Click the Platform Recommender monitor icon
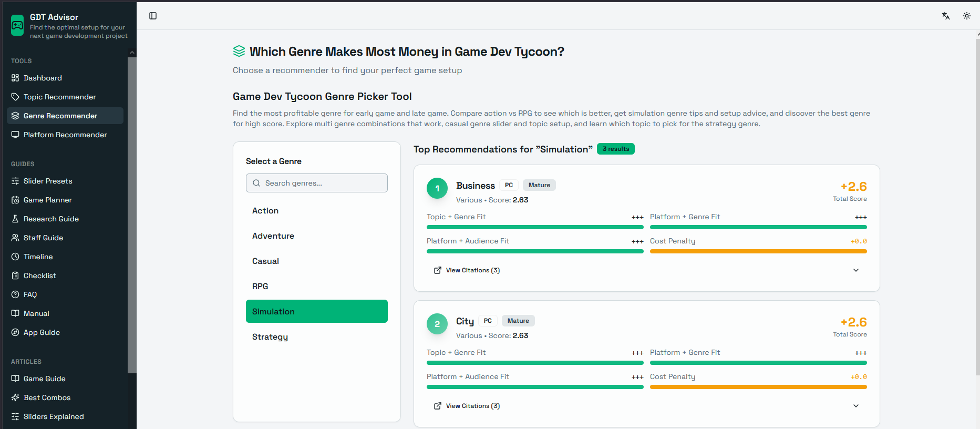The width and height of the screenshot is (980, 429). (x=15, y=135)
